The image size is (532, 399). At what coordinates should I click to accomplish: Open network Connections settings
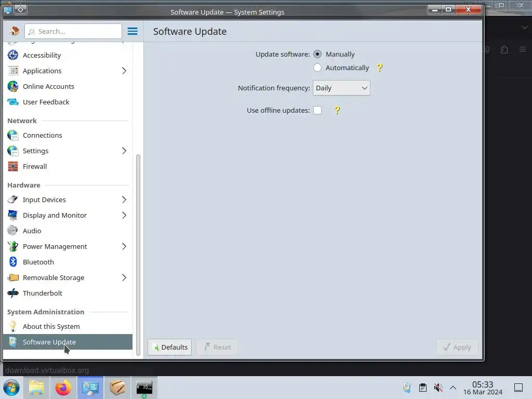point(68,136)
